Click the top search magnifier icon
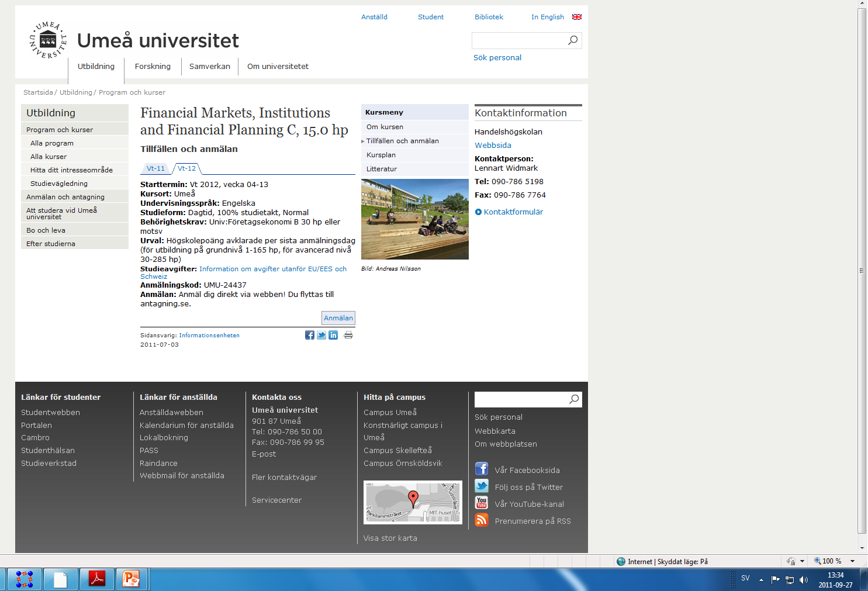This screenshot has height=591, width=868. pyautogui.click(x=573, y=40)
